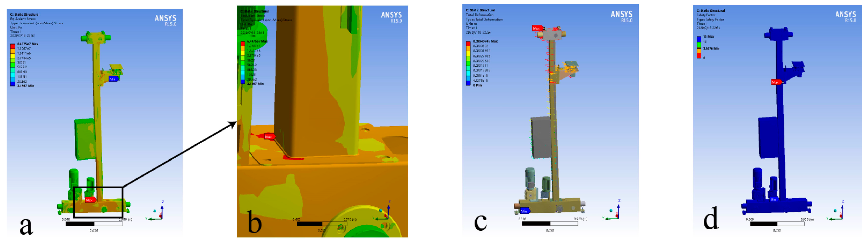The width and height of the screenshot is (868, 244).
Task: Click the scale bar in the safety factor plot
Action: click(x=777, y=224)
